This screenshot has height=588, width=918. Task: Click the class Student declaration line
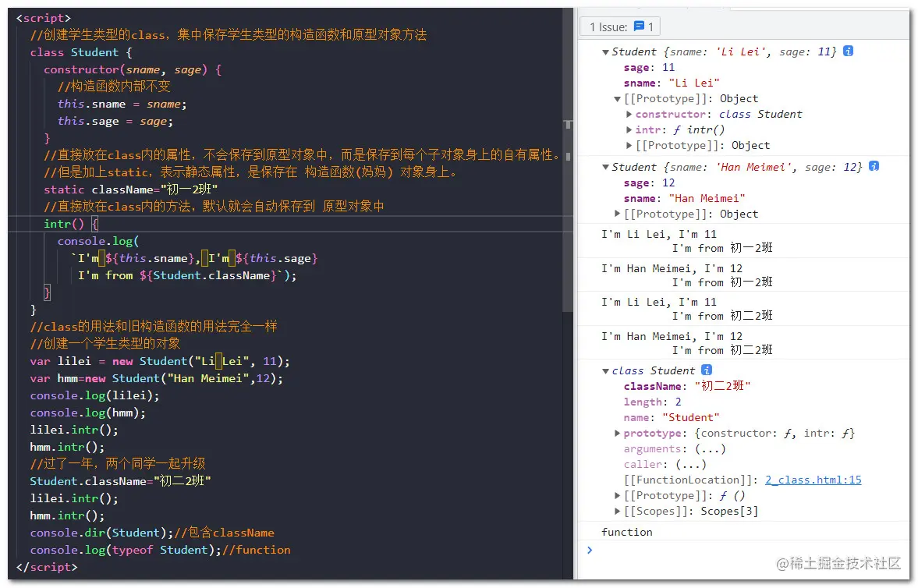[81, 53]
